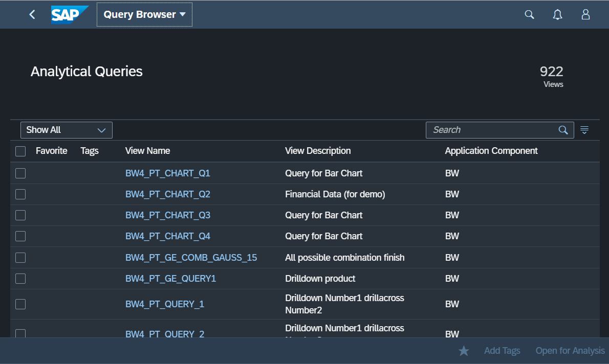Click the Application Component column header

[x=491, y=151]
